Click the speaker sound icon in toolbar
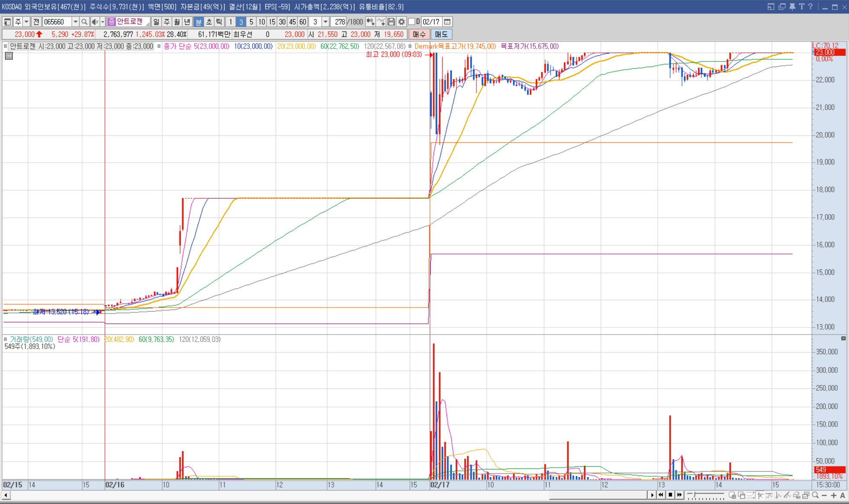This screenshot has width=849, height=504. pyautogui.click(x=95, y=22)
